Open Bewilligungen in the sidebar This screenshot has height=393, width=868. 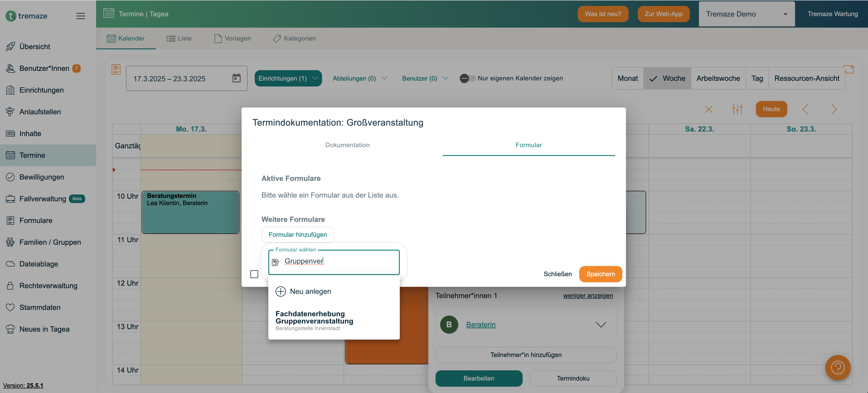coord(48,177)
